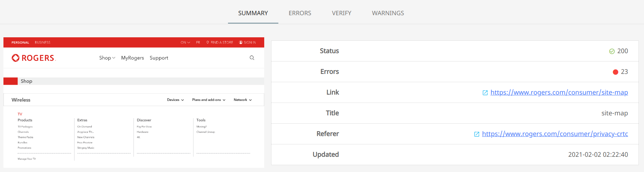The width and height of the screenshot is (644, 172).
Task: Click Hardware under Discover
Action: [142, 132]
